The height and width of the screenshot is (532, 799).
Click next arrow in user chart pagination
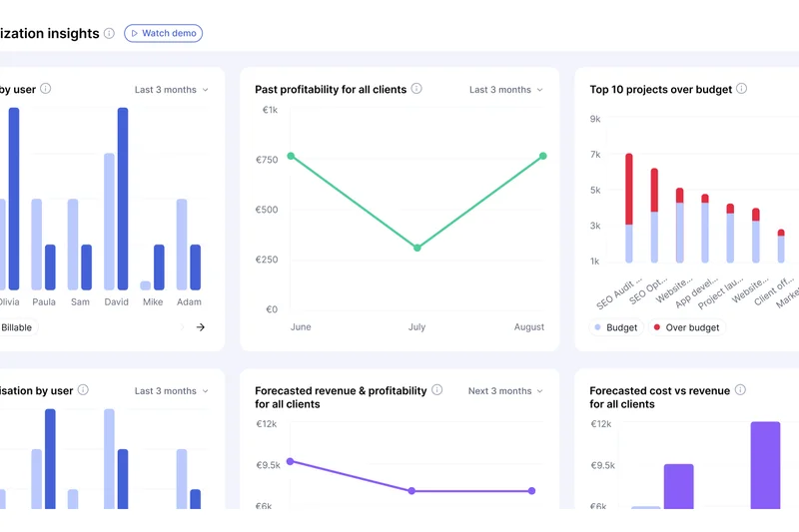pyautogui.click(x=200, y=327)
